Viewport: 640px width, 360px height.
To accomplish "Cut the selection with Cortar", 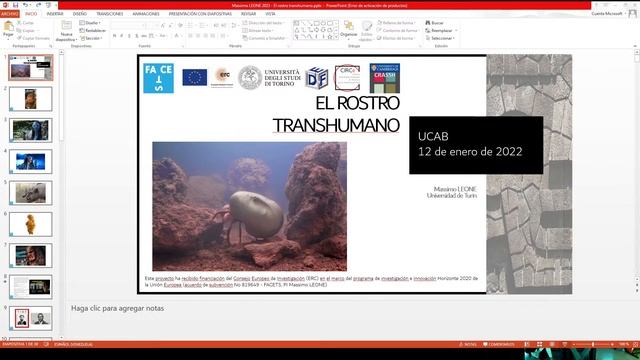I will [25, 23].
